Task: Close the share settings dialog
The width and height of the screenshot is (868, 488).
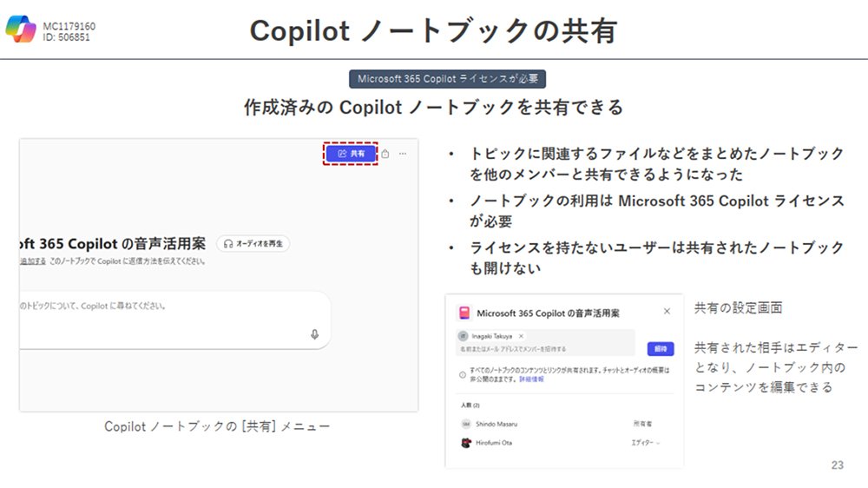Action: [x=667, y=312]
